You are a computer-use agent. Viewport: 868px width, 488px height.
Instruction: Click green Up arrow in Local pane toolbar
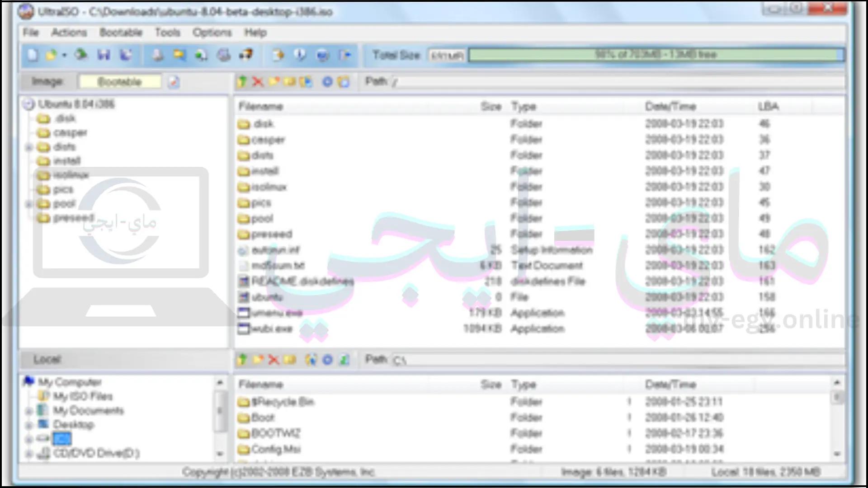242,360
